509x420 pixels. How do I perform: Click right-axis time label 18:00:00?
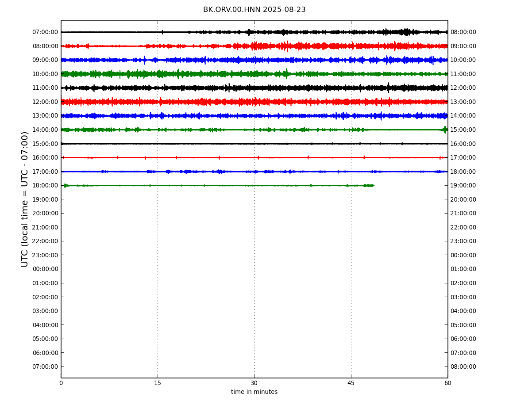[463, 172]
